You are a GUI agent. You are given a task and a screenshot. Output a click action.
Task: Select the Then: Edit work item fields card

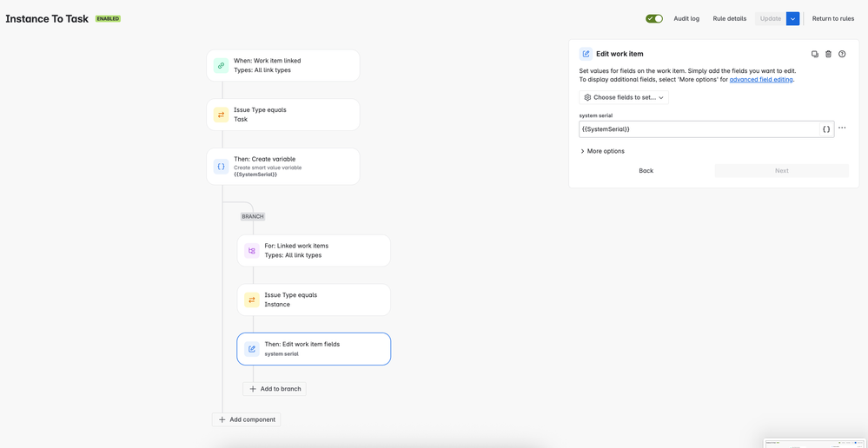pos(314,349)
